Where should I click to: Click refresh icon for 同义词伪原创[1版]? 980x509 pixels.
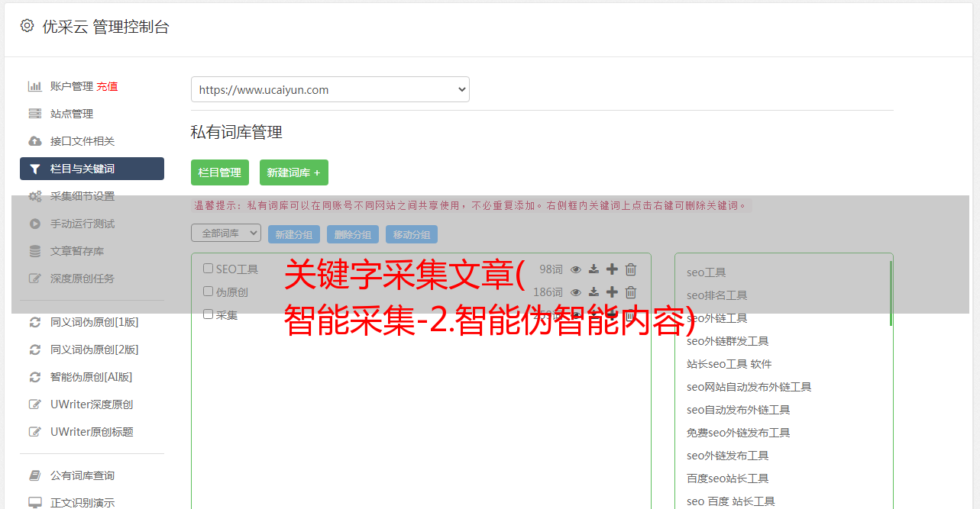35,322
